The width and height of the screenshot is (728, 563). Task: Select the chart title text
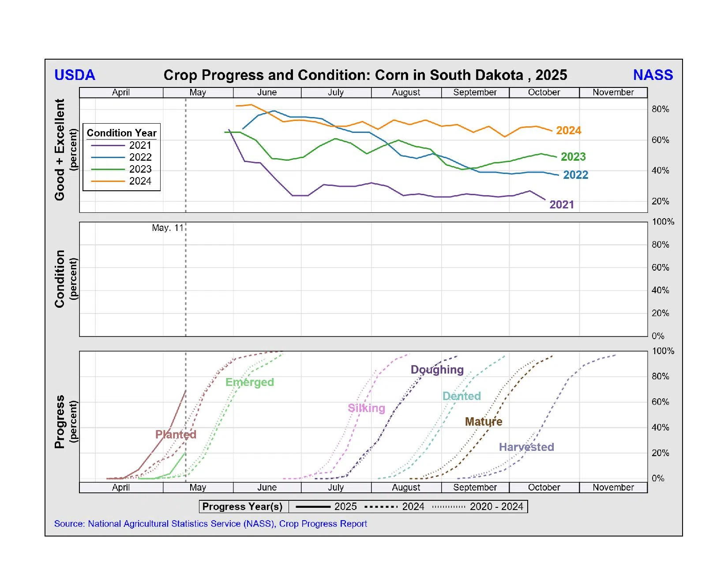point(365,75)
